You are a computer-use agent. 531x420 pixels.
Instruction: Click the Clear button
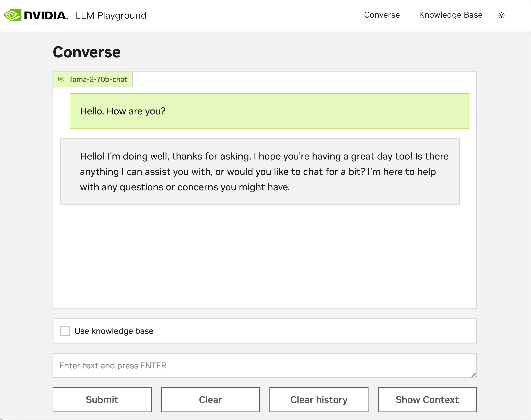[x=210, y=400]
